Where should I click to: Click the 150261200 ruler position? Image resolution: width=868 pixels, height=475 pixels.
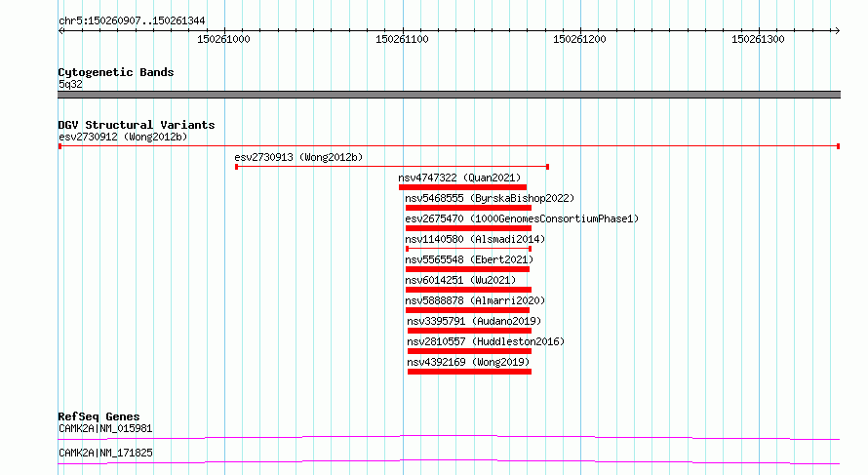pos(579,39)
